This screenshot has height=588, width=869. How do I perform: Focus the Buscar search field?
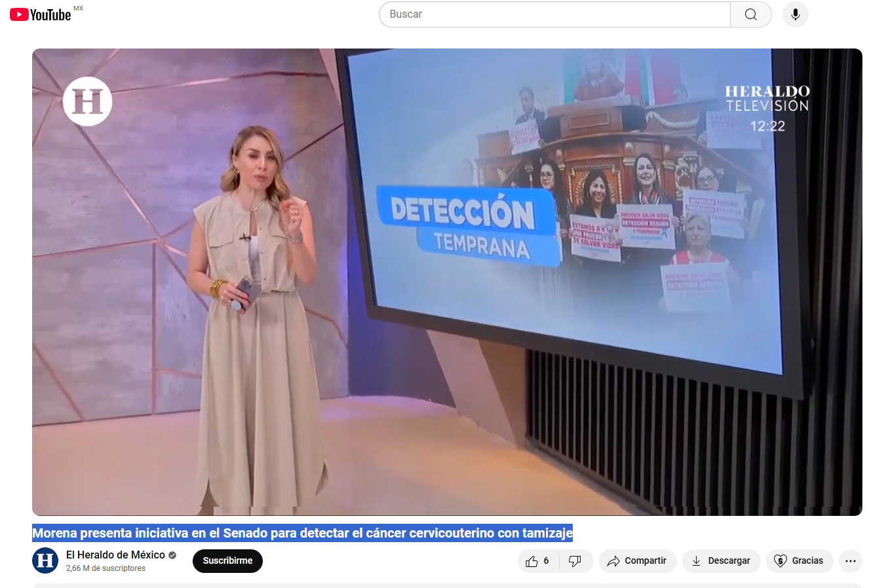(554, 14)
